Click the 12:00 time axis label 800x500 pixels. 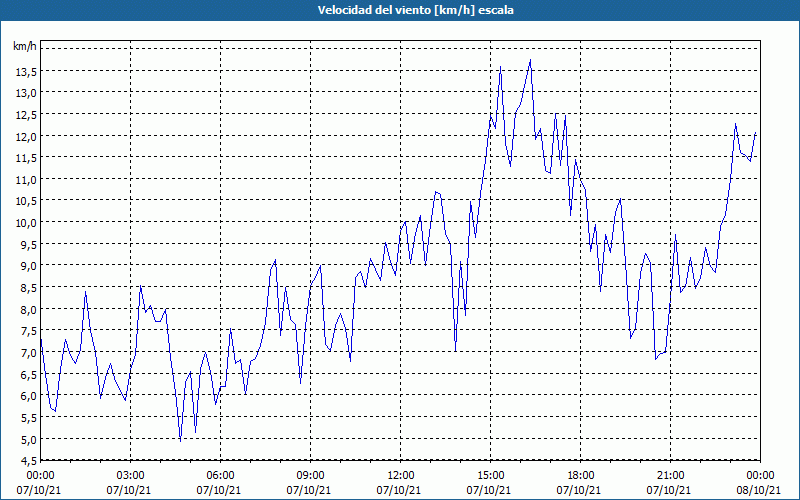pos(401,476)
